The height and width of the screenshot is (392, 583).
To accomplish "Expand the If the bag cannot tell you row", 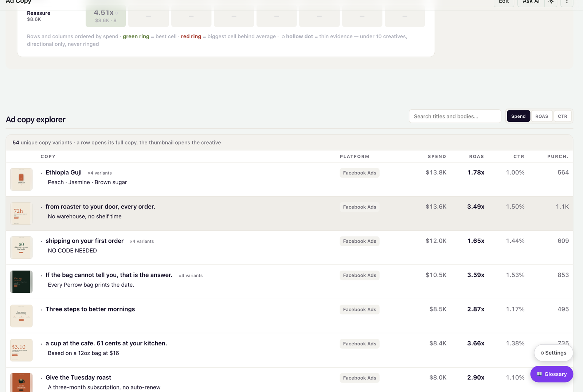I will (x=42, y=276).
